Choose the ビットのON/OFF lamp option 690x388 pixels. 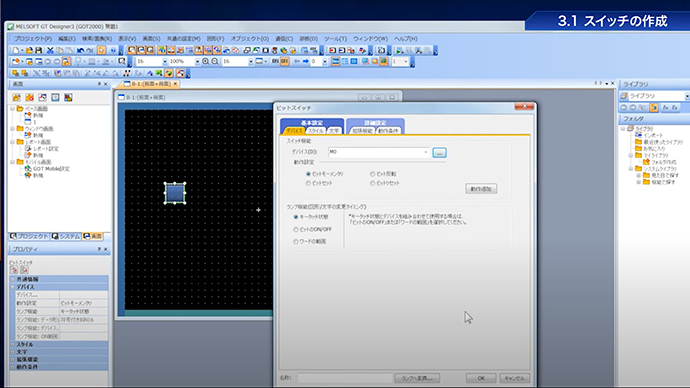pos(312,230)
